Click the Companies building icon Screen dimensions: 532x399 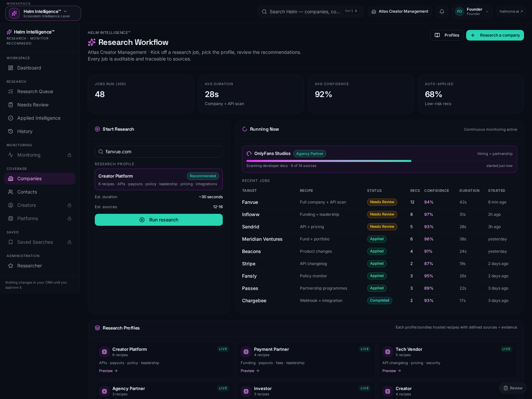pyautogui.click(x=11, y=179)
